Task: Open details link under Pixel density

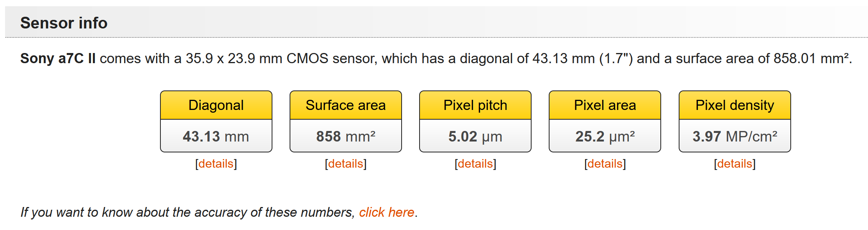Action: click(x=735, y=164)
